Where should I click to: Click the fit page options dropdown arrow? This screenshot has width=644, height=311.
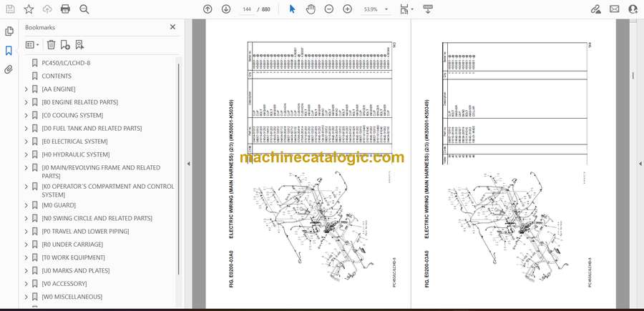[x=412, y=9]
